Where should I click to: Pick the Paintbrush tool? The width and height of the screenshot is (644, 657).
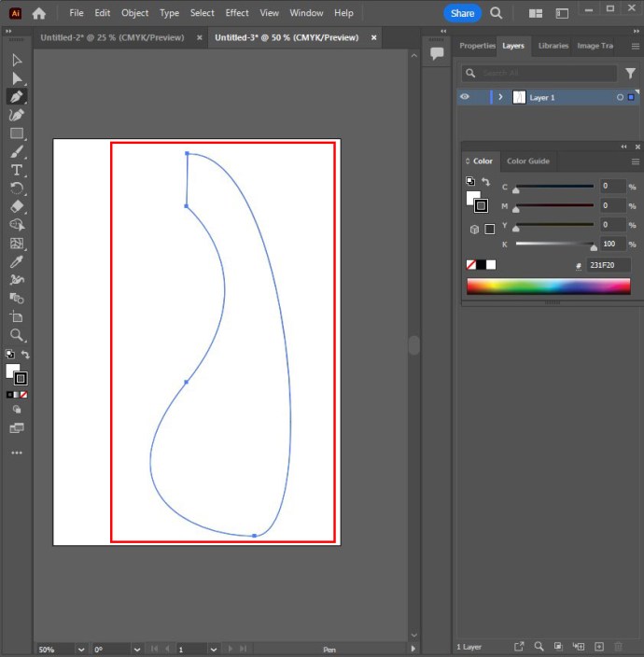coord(17,152)
